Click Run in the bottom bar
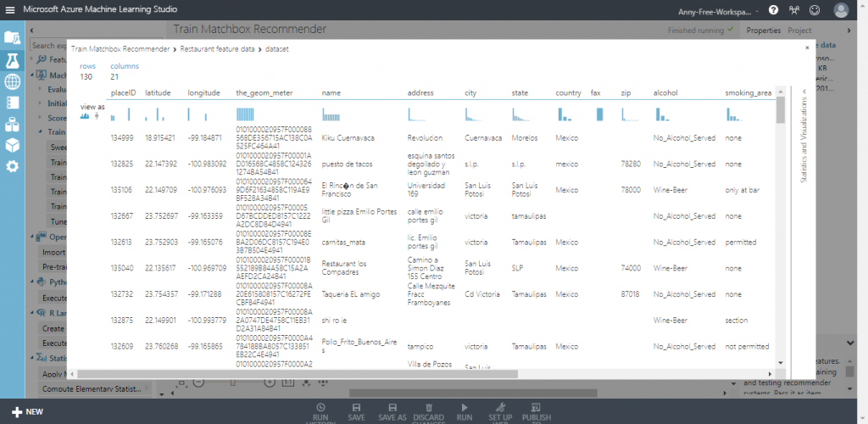This screenshot has width=868, height=424. click(465, 412)
